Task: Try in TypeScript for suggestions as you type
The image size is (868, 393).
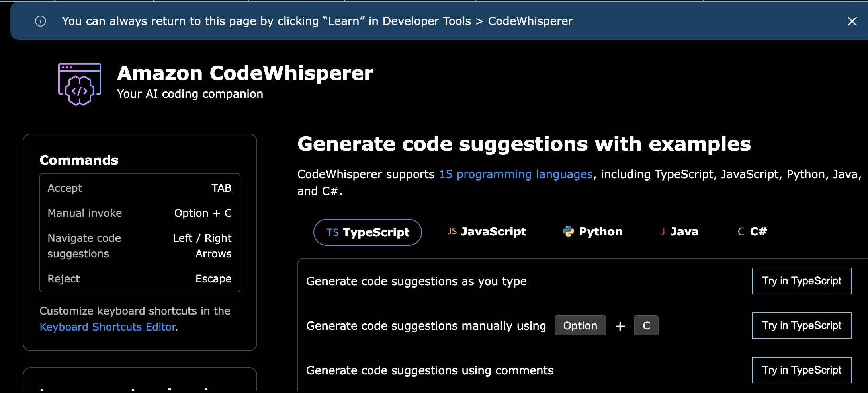Action: [x=801, y=281]
